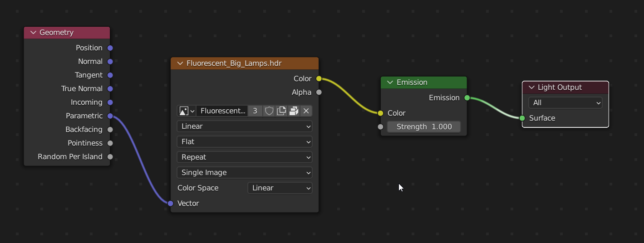Image resolution: width=644 pixels, height=243 pixels.
Task: Collapse the Geometry node
Action: 33,33
